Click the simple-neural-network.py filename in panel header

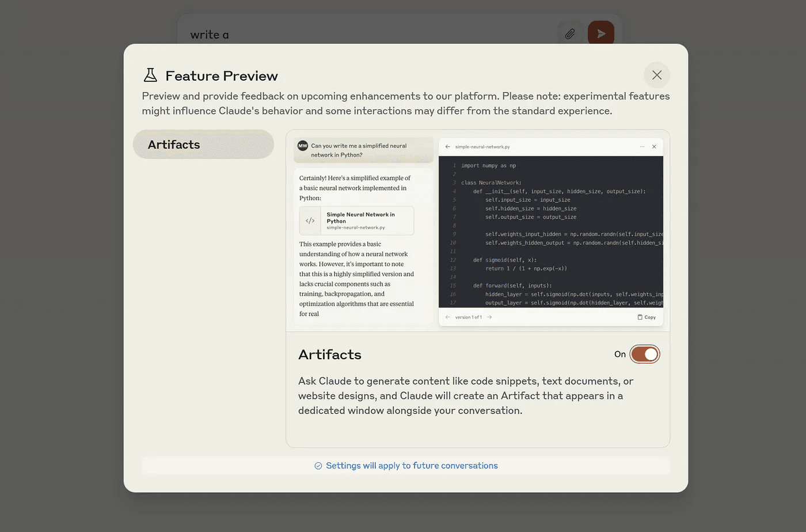[x=482, y=147]
